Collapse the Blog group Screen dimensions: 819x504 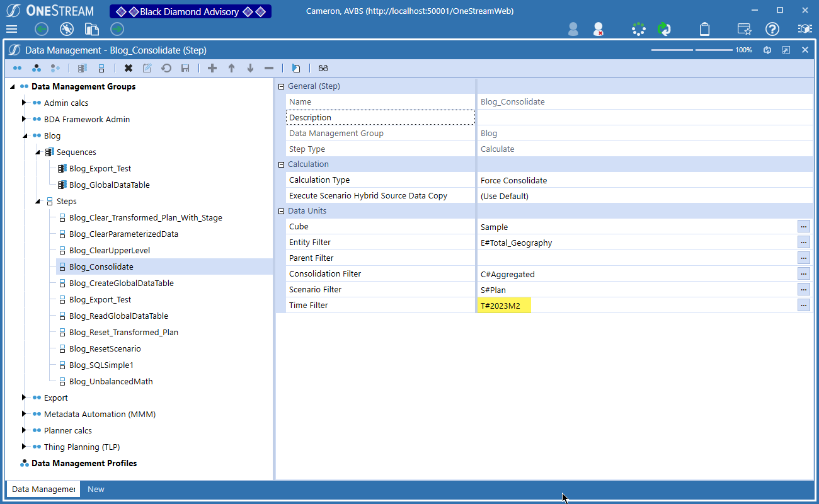click(x=25, y=135)
